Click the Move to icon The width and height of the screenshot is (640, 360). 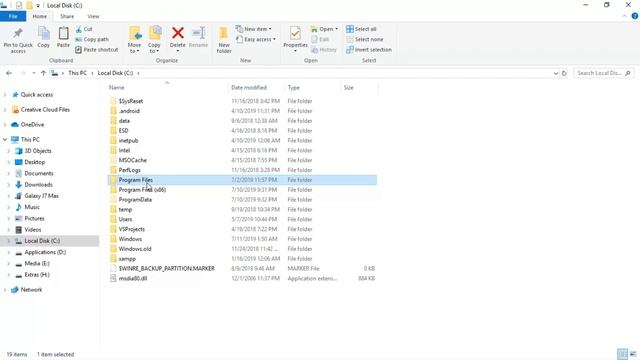coord(135,33)
